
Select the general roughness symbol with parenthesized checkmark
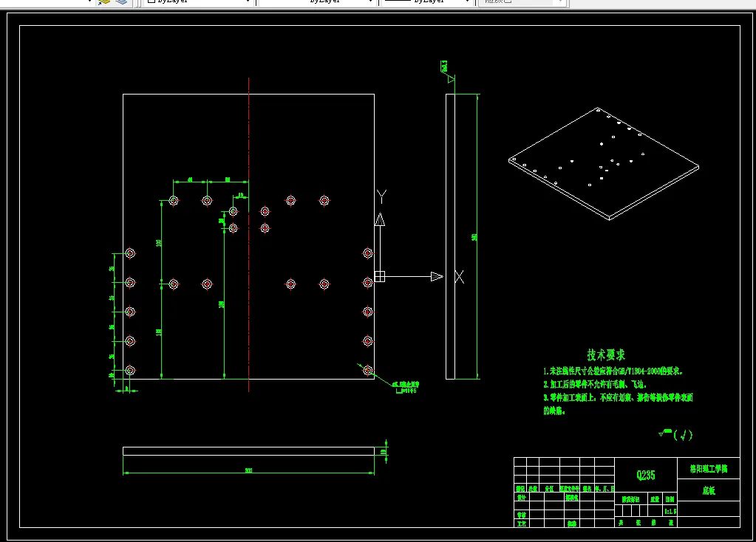675,435
